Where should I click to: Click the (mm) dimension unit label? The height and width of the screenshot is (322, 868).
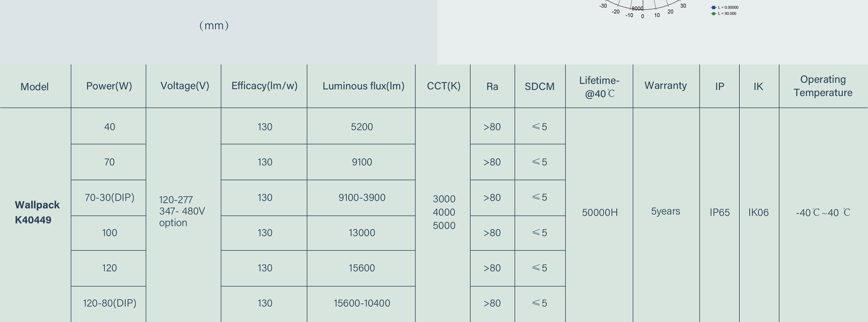(x=214, y=26)
